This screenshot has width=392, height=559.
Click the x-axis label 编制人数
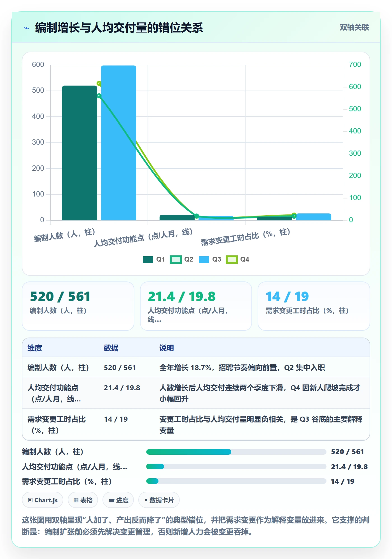point(65,235)
